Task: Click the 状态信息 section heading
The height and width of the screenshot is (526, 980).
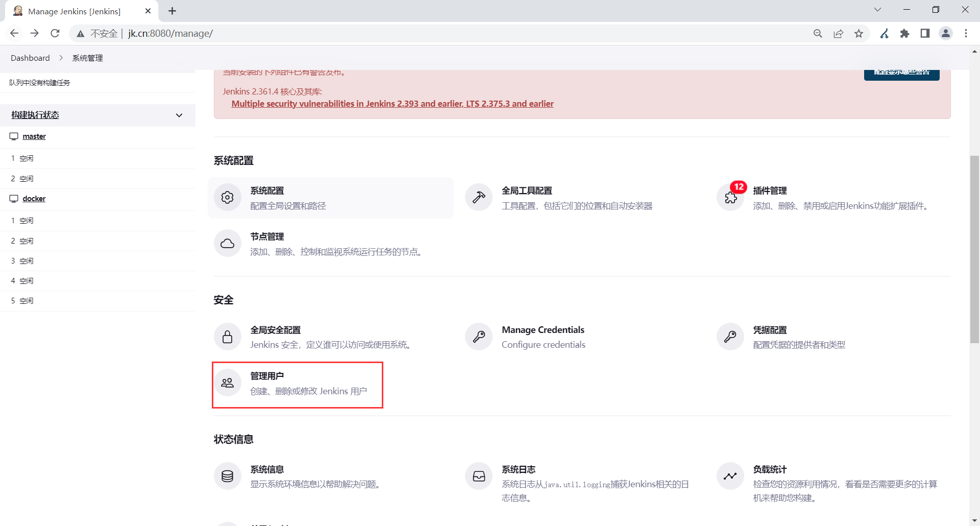Action: point(234,439)
